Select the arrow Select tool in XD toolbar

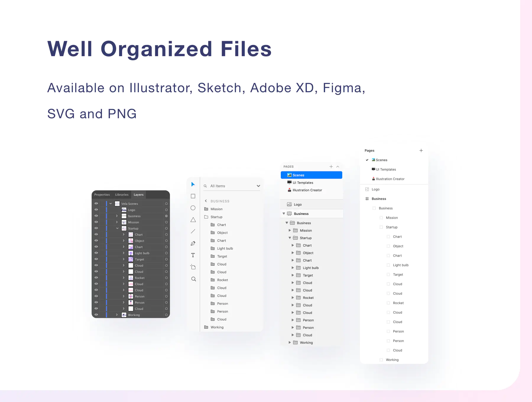click(193, 184)
